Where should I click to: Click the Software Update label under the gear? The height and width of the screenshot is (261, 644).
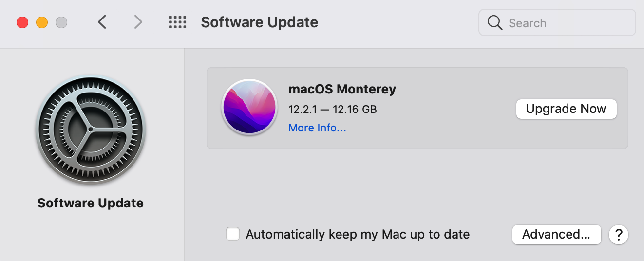tap(91, 203)
